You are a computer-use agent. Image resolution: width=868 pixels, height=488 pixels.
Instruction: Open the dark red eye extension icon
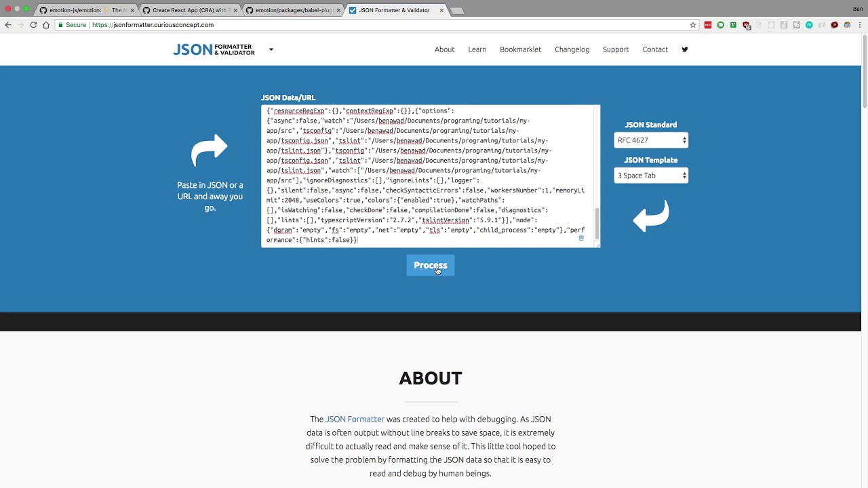coord(834,25)
